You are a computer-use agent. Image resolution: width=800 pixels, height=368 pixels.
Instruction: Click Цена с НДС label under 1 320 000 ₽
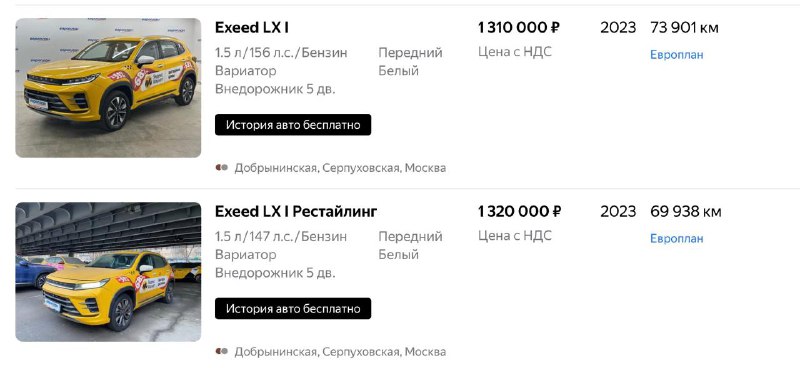coord(515,235)
